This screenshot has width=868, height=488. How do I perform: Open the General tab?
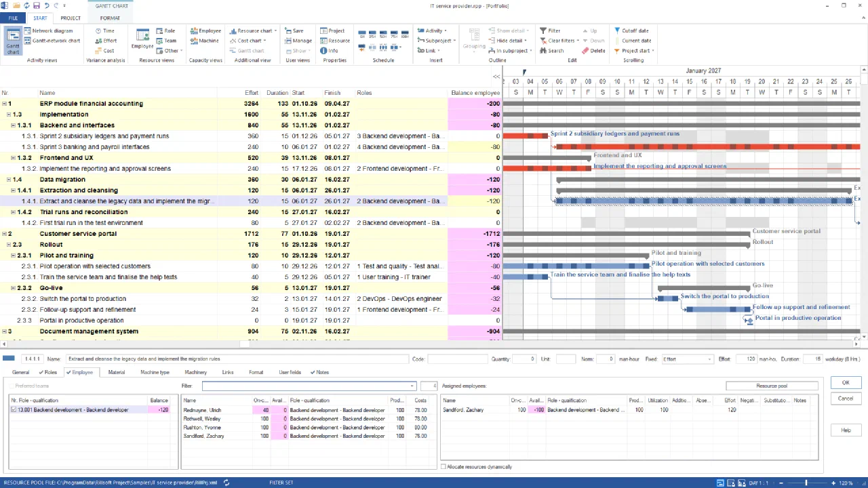click(20, 372)
